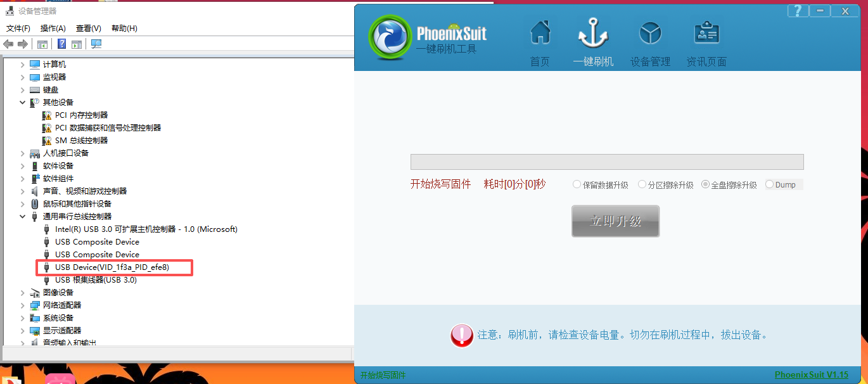Screen dimensions: 868x384
Task: Select USB Device(VID_1f3a_PID_efe8) in the tree
Action: tap(114, 267)
